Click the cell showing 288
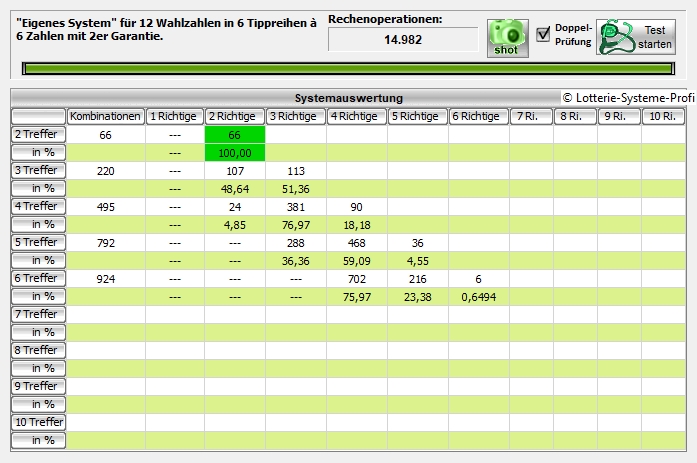 click(296, 243)
